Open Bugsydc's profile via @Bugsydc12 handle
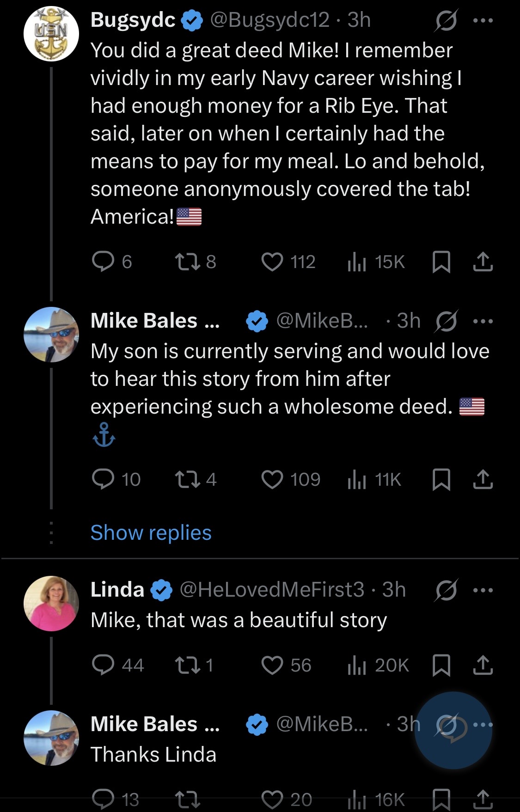Image resolution: width=520 pixels, height=812 pixels. 270,20
